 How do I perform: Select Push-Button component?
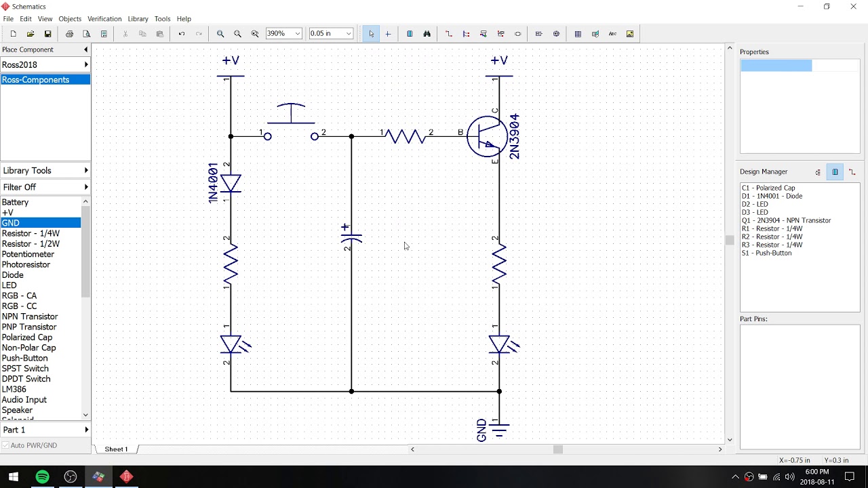[25, 358]
